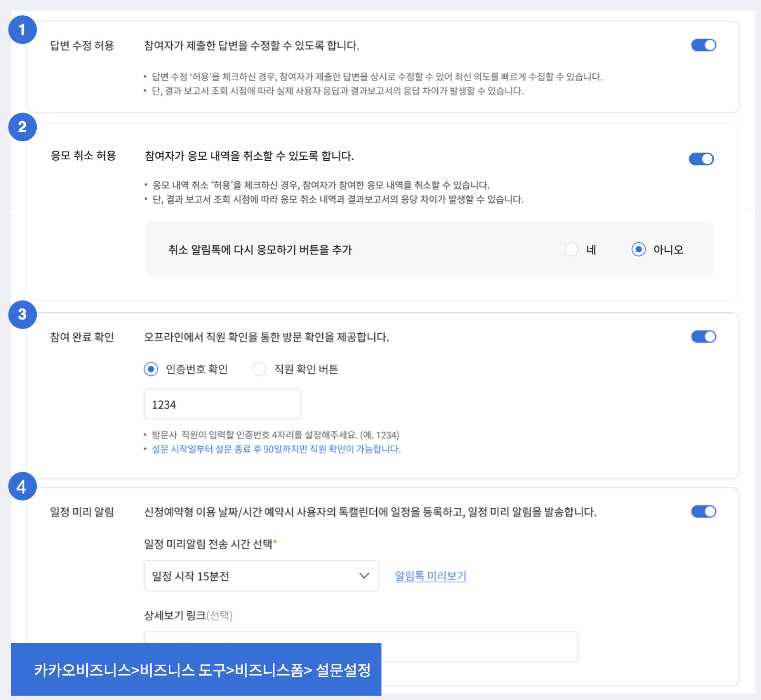Click the 상세보기 링크 input field
Image resolution: width=761 pixels, height=700 pixels.
pos(477,647)
